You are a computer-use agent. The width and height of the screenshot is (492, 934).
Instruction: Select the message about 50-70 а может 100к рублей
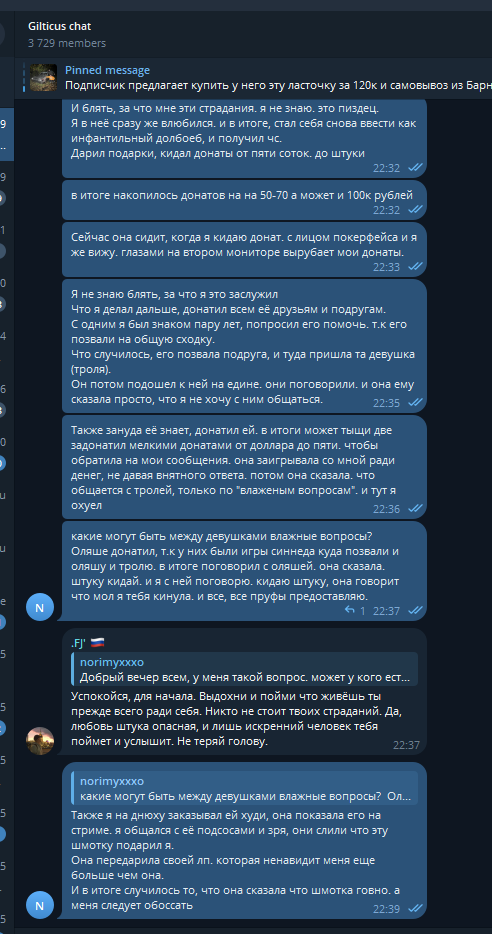coord(244,201)
